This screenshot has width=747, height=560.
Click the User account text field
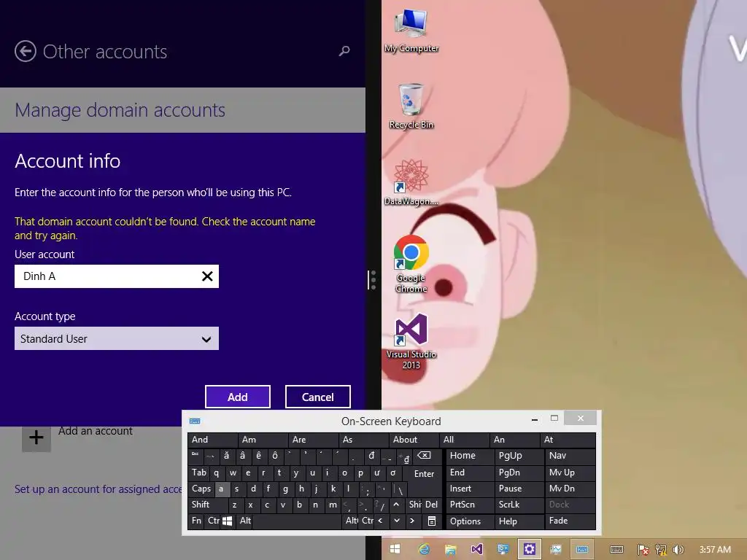(x=117, y=276)
